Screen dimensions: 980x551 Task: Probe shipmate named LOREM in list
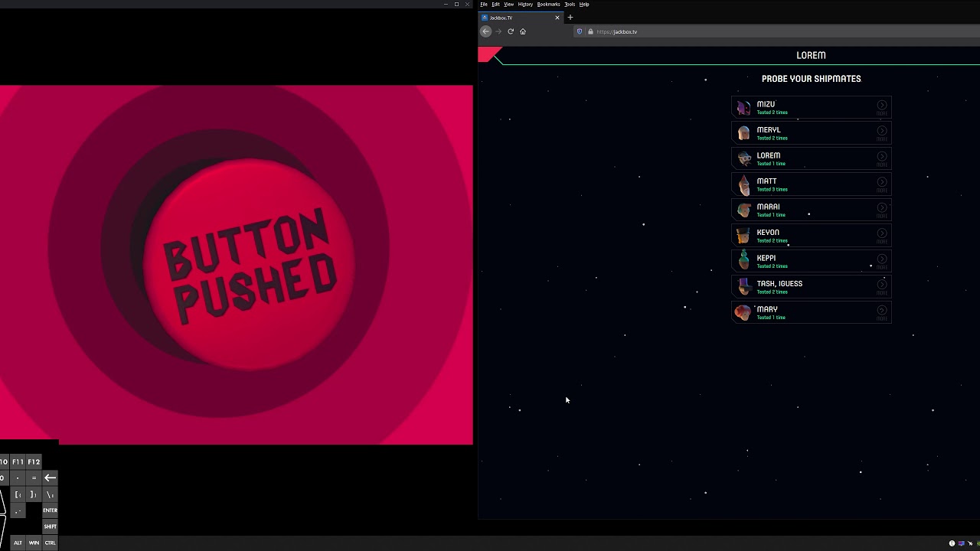(812, 158)
